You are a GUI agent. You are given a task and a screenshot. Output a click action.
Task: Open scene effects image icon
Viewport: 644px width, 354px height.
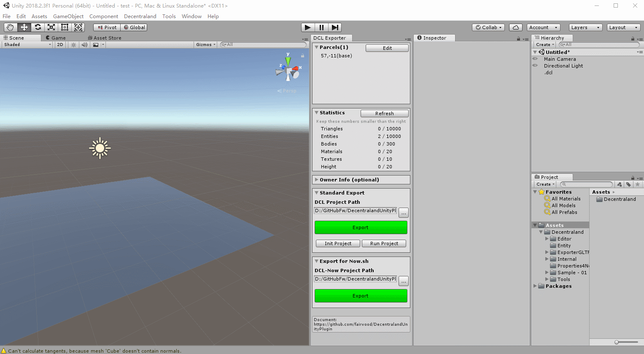[x=96, y=45]
